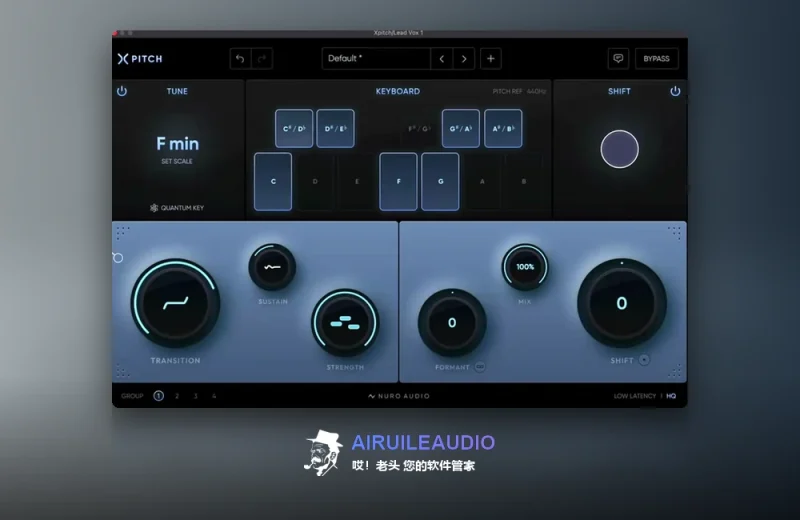Toggle the F key on keyboard

click(x=398, y=182)
